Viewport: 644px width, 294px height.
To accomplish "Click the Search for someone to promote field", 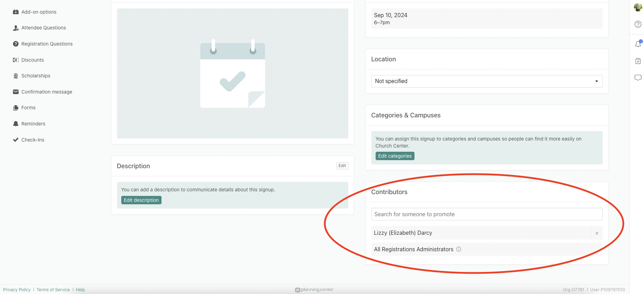I will pos(486,214).
